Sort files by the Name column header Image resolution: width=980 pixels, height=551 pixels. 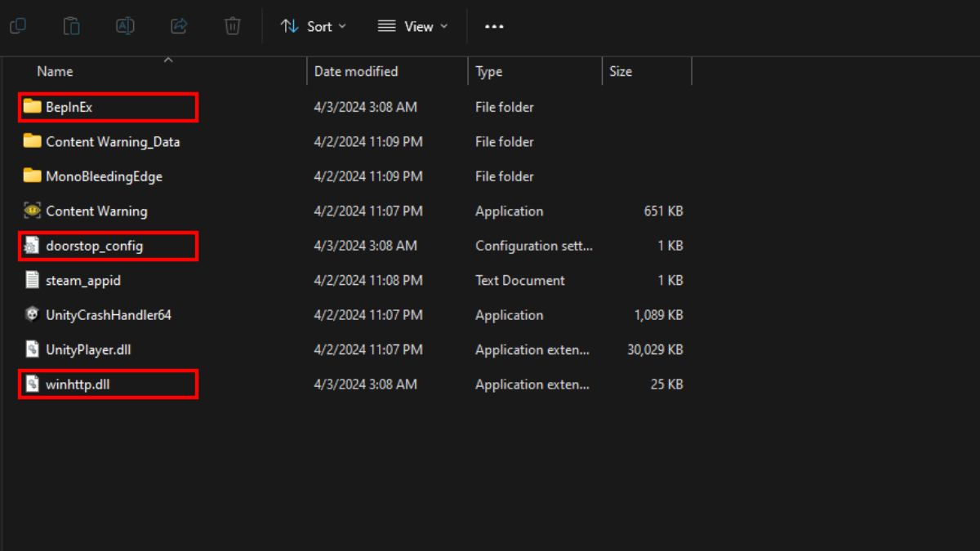(55, 72)
